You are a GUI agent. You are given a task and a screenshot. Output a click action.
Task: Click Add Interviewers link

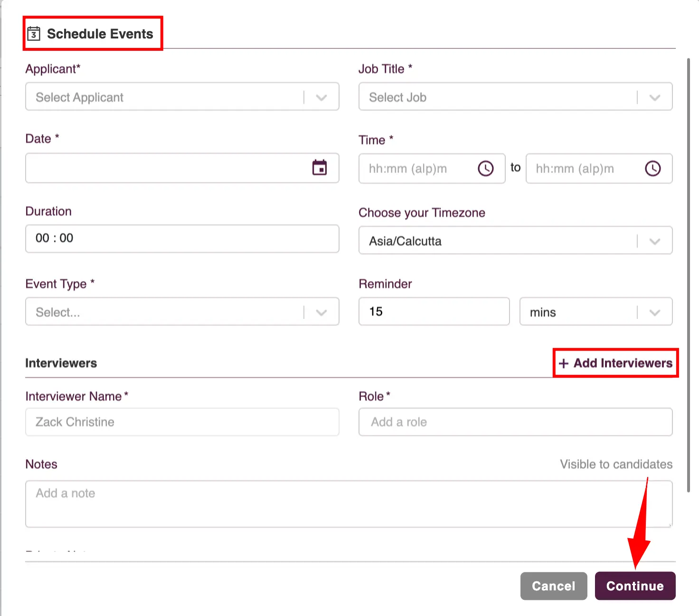tap(616, 363)
